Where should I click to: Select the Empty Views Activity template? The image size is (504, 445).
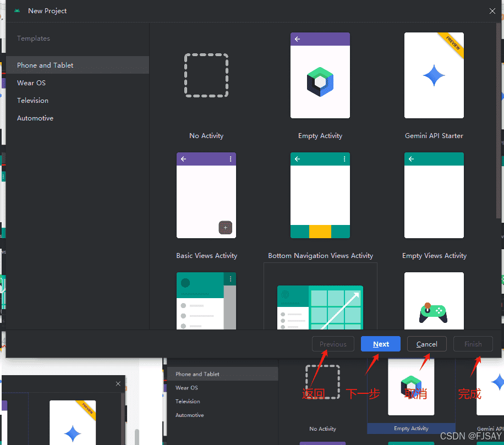(x=434, y=195)
